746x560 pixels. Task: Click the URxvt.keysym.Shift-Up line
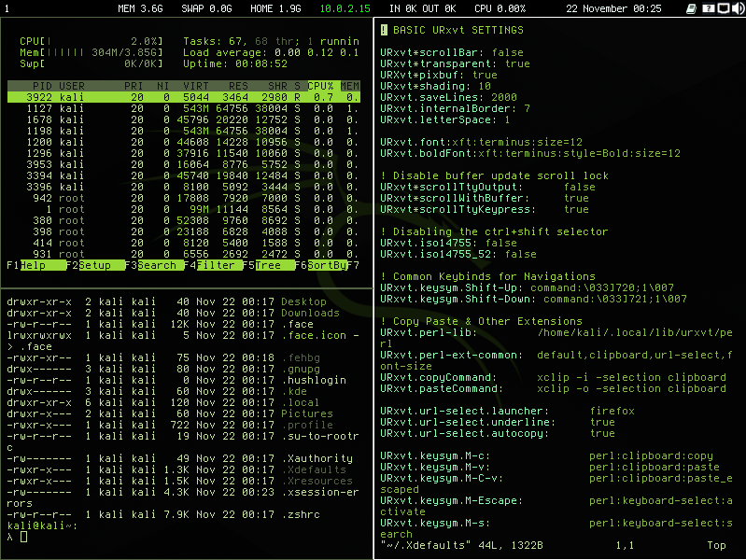click(527, 287)
